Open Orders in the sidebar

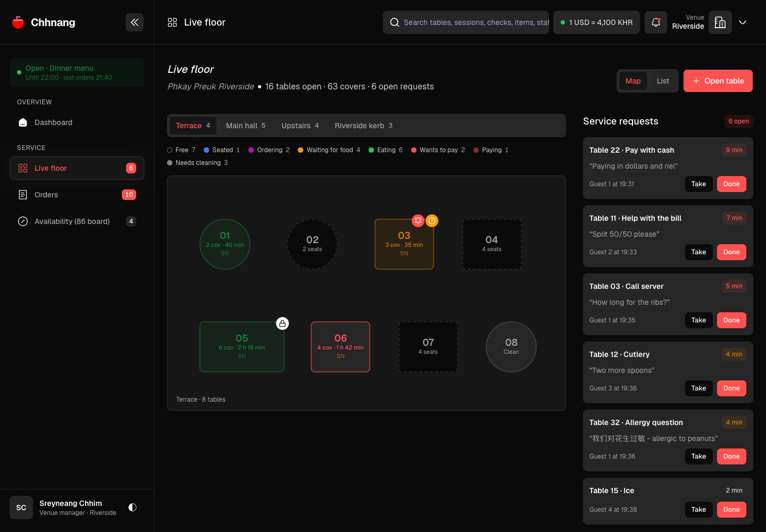[x=77, y=195]
